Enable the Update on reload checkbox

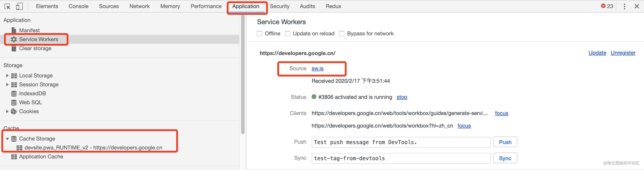pos(288,34)
